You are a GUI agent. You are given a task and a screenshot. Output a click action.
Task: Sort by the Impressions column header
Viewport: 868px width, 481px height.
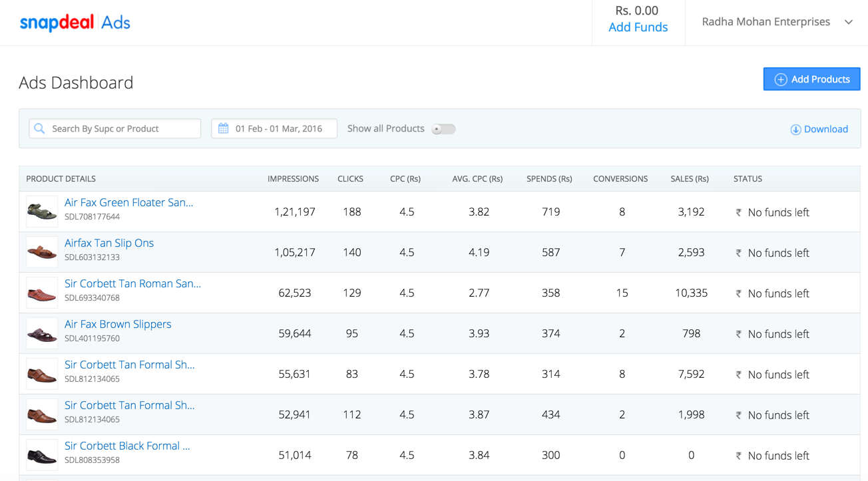pyautogui.click(x=293, y=179)
